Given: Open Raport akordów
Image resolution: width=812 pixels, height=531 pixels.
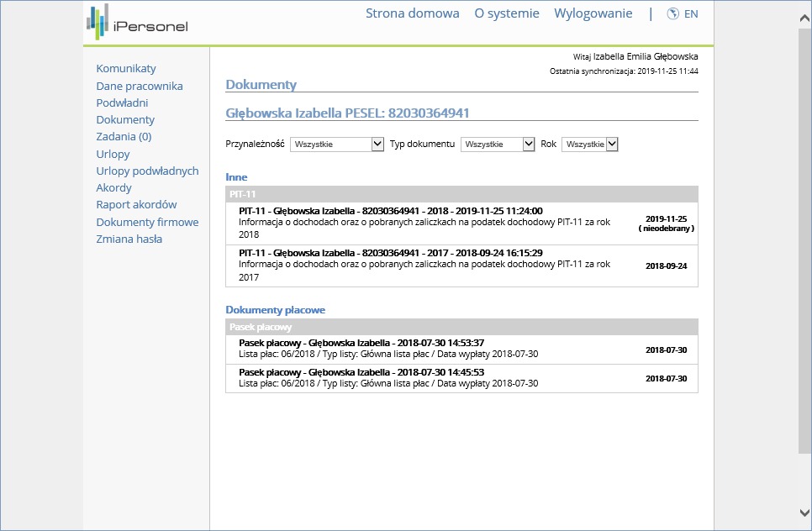Looking at the screenshot, I should click(x=136, y=205).
